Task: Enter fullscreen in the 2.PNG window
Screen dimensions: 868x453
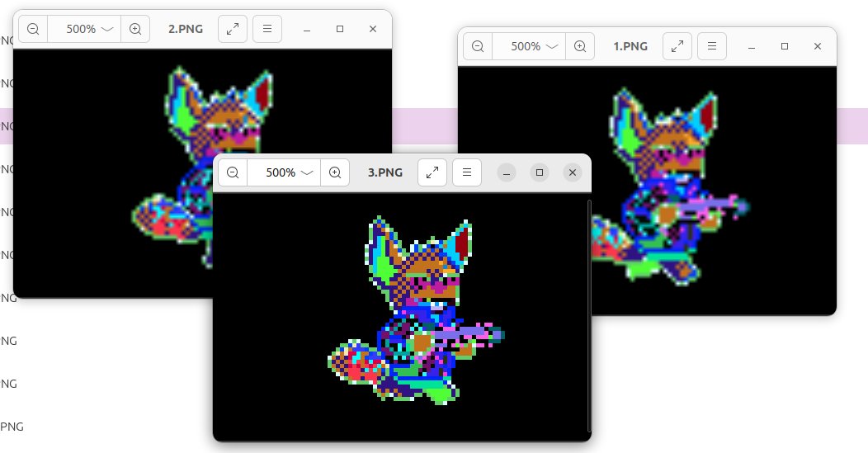Action: (233, 29)
